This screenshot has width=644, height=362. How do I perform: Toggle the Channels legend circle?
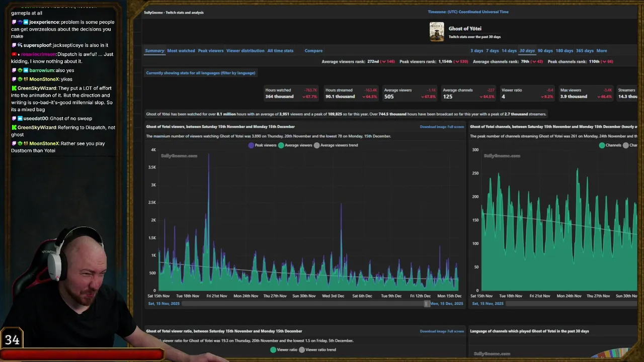(602, 145)
